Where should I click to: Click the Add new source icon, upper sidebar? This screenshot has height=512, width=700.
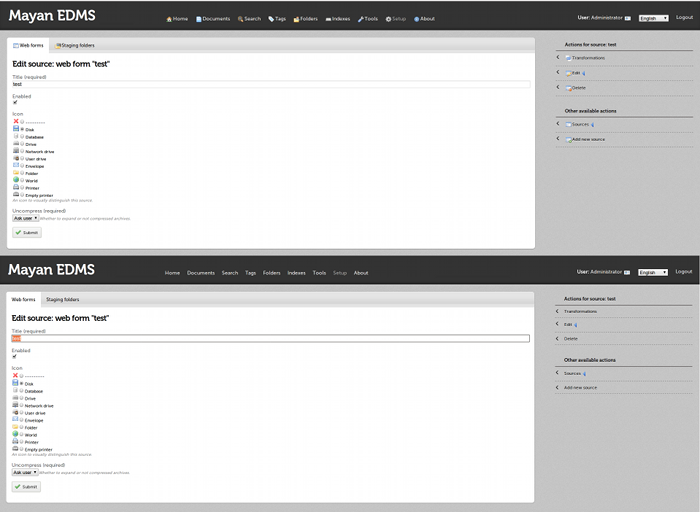tap(569, 140)
